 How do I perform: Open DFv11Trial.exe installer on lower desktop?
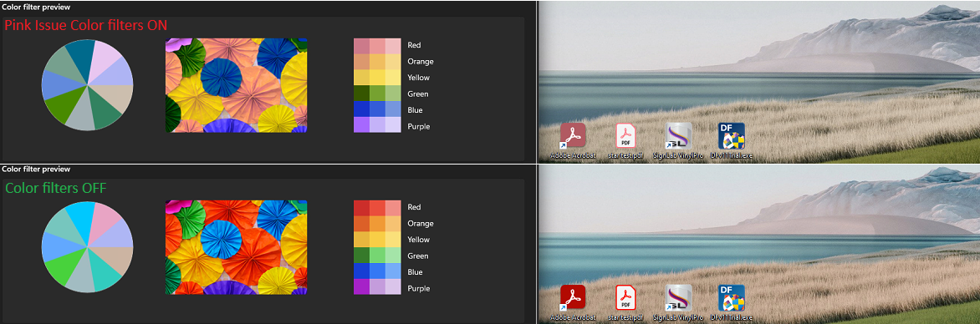coord(732,302)
